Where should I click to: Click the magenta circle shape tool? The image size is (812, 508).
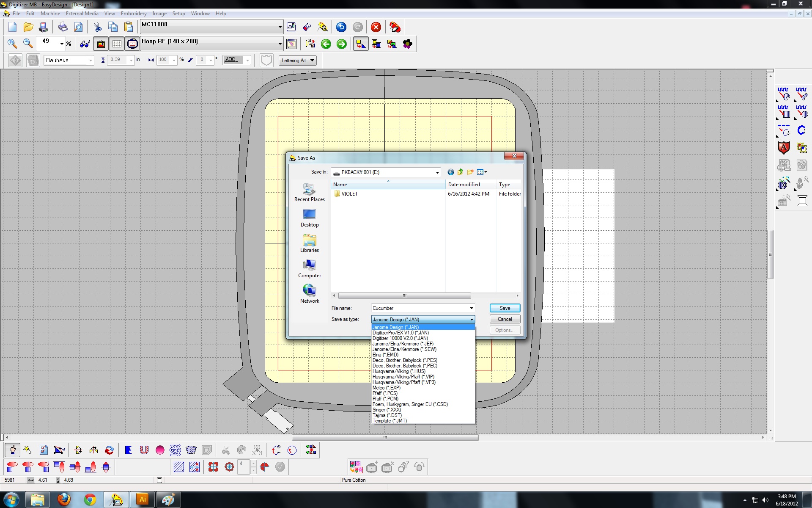point(160,450)
